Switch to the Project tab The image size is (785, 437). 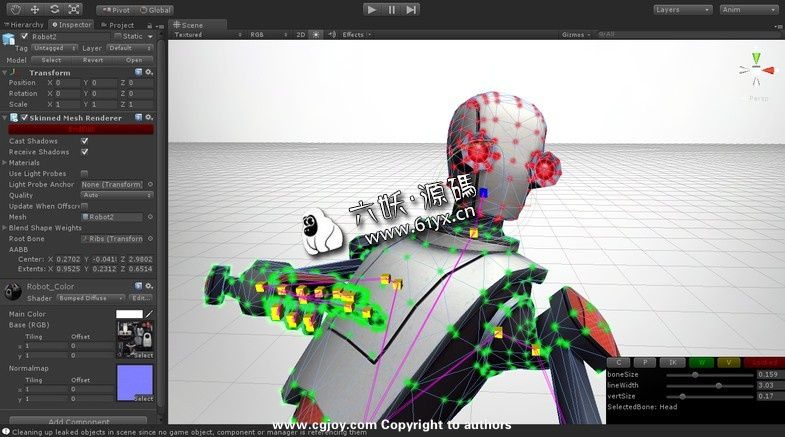[x=119, y=24]
